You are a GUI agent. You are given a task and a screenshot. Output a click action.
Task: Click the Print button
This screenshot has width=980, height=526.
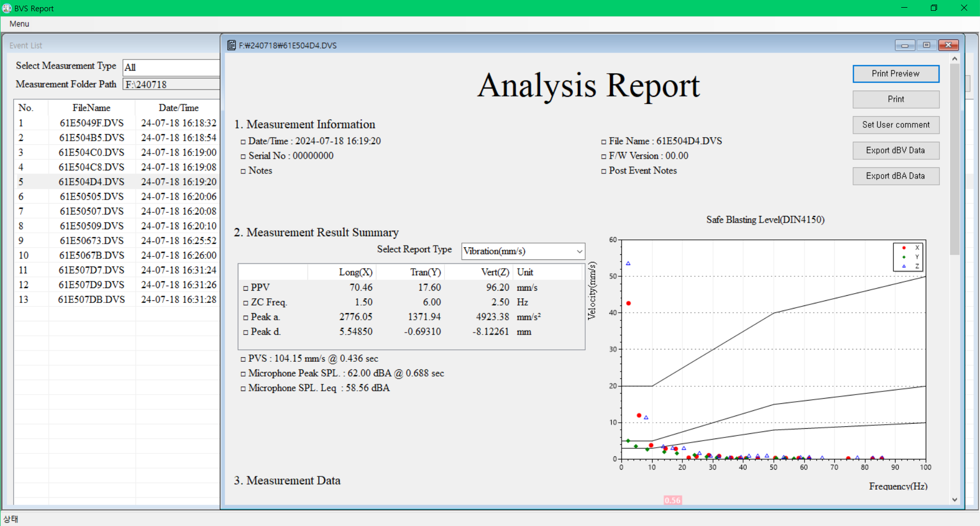click(896, 99)
